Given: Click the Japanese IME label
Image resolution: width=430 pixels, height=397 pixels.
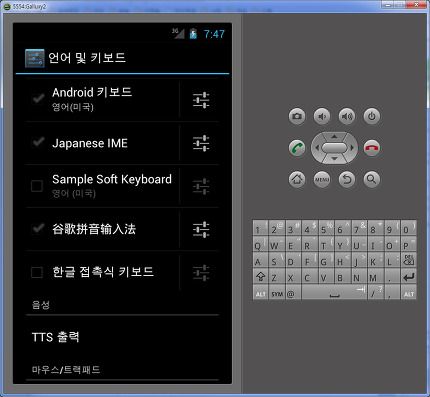Looking at the screenshot, I should pos(90,143).
